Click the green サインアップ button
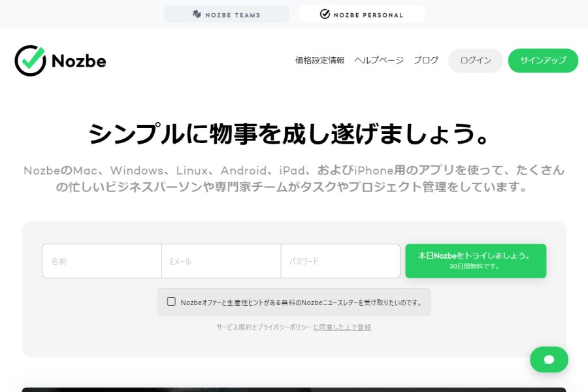This screenshot has width=588, height=392. coord(543,60)
